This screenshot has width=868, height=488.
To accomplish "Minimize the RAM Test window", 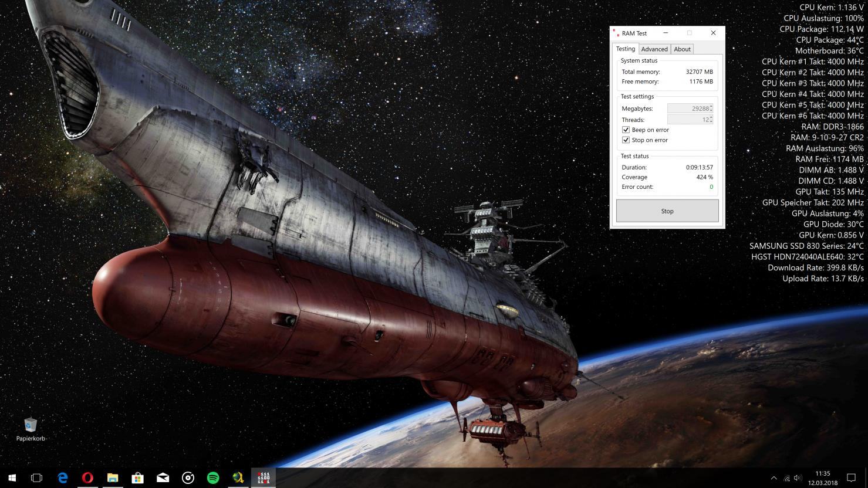I will pyautogui.click(x=666, y=33).
